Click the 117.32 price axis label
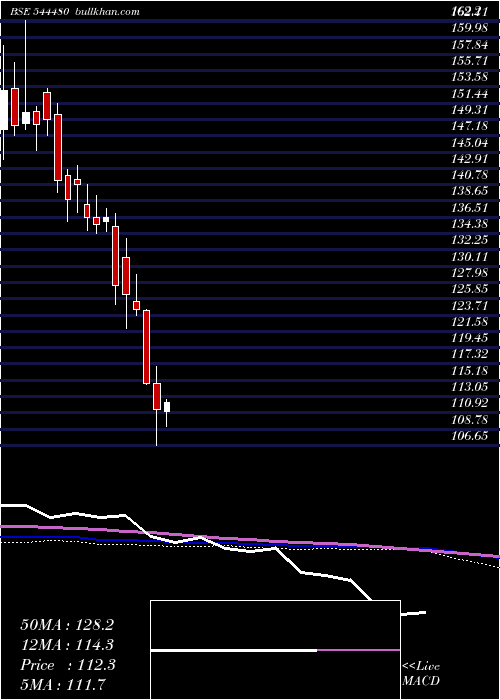The height and width of the screenshot is (700, 500). 468,354
